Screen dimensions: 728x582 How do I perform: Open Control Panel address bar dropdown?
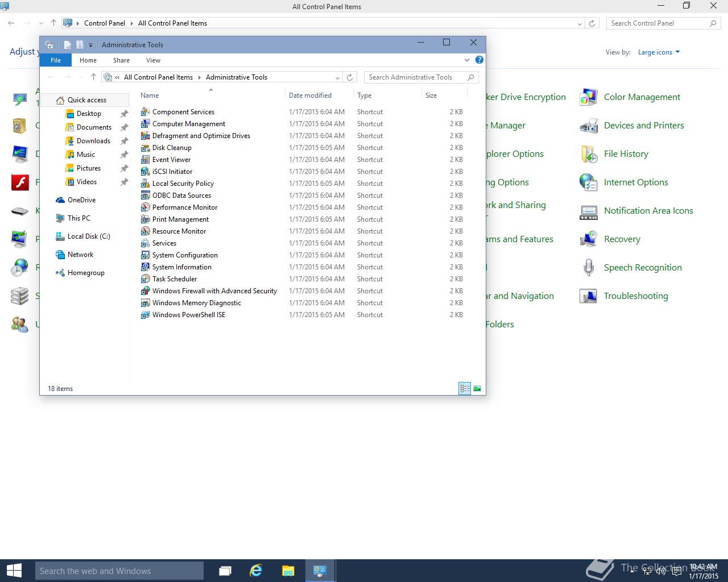coord(580,23)
